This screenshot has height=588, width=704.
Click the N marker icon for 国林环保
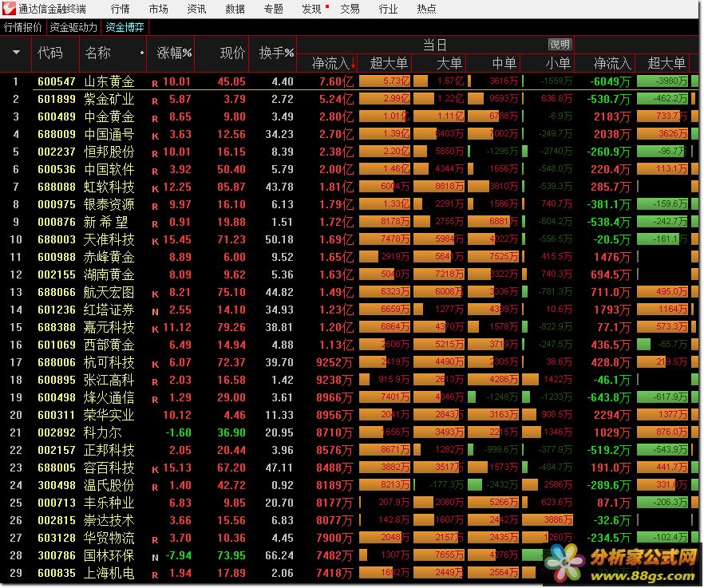155,558
